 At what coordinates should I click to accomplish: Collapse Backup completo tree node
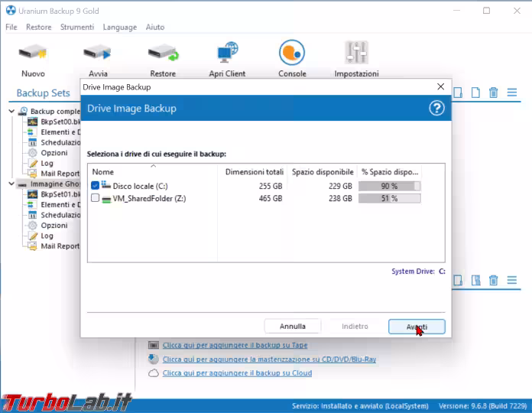coord(11,111)
